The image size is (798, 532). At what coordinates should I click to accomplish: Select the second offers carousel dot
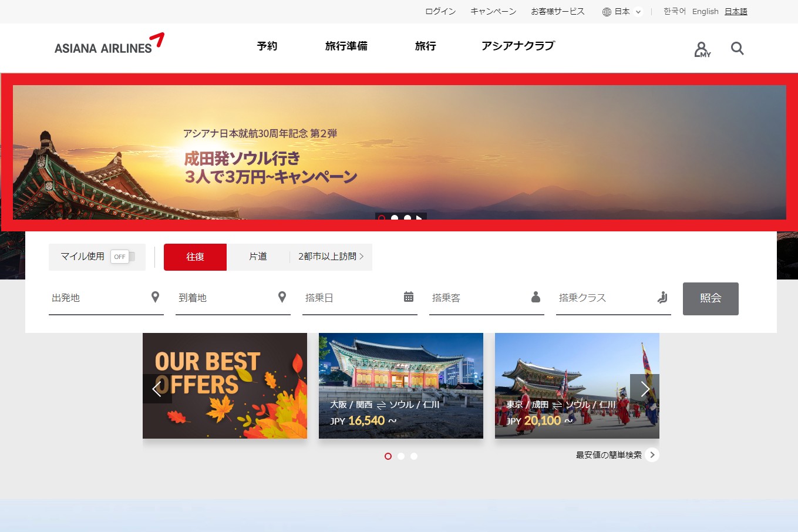coord(401,456)
